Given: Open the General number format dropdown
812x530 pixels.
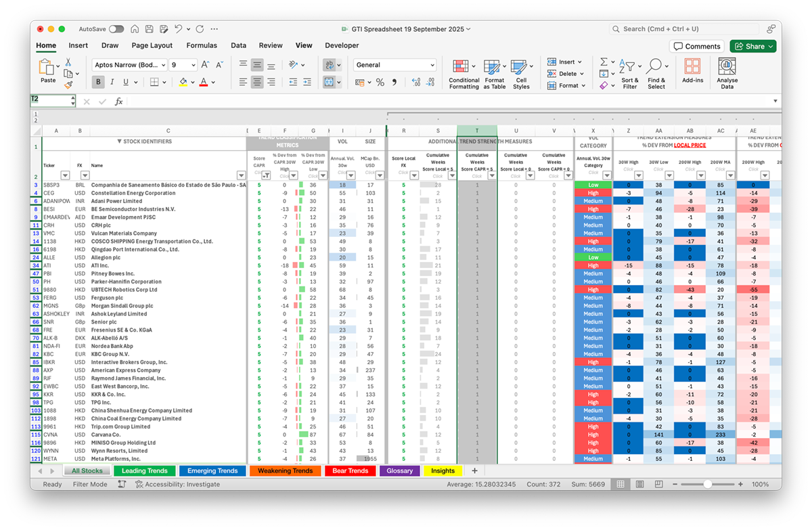Looking at the screenshot, I should click(x=432, y=65).
